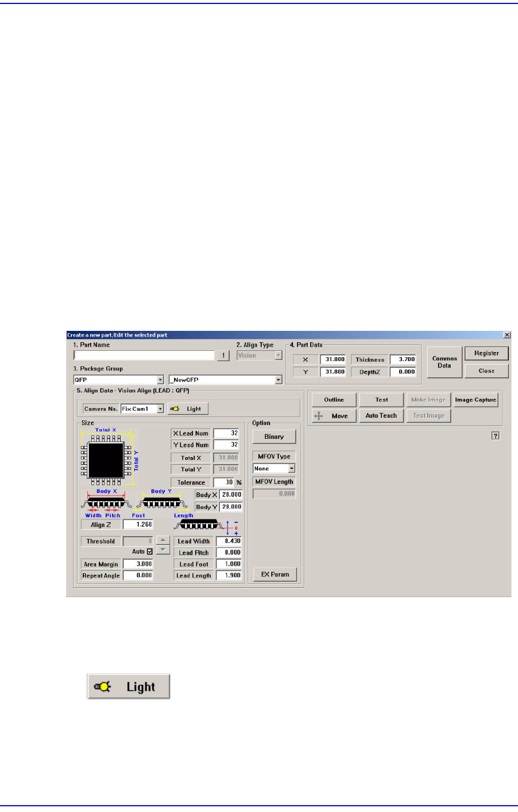This screenshot has width=518, height=812.
Task: Click the Lead Pitch value field
Action: pos(229,553)
